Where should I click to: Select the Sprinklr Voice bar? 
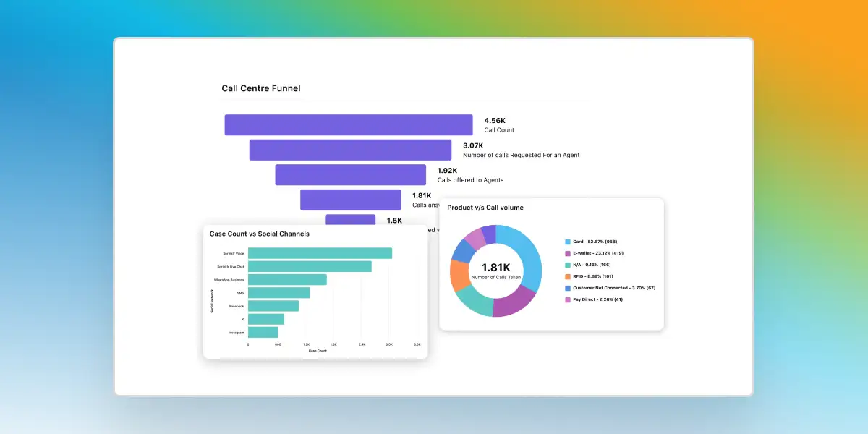coord(320,253)
